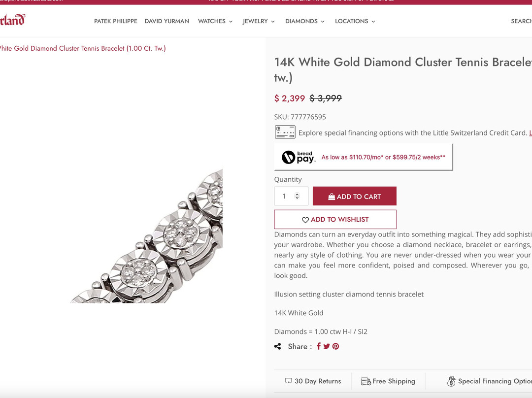Click the Bread Pay logo
This screenshot has height=398, width=532.
298,157
